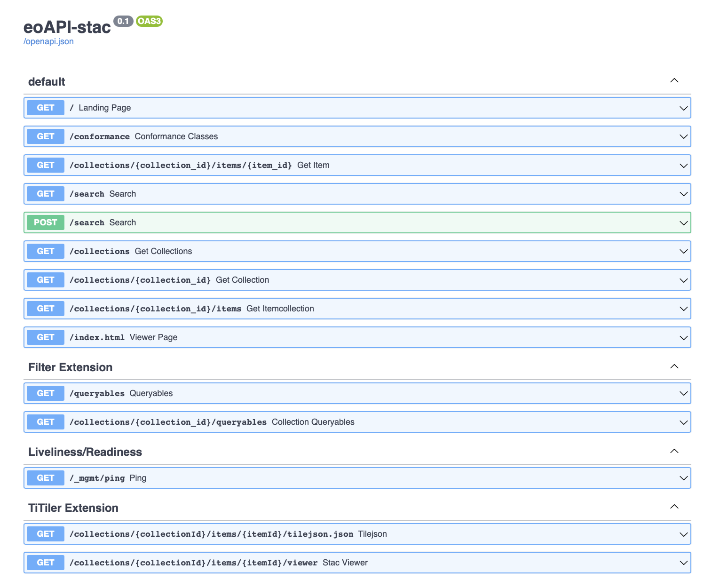Click the Stac Viewer description text
Viewport: 712px width, 588px height.
345,563
